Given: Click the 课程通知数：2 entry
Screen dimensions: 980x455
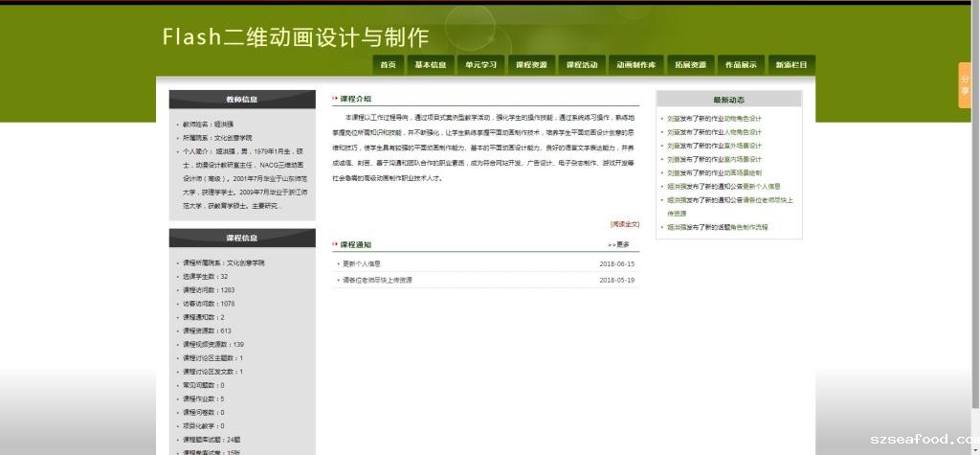Looking at the screenshot, I should click(x=204, y=318).
